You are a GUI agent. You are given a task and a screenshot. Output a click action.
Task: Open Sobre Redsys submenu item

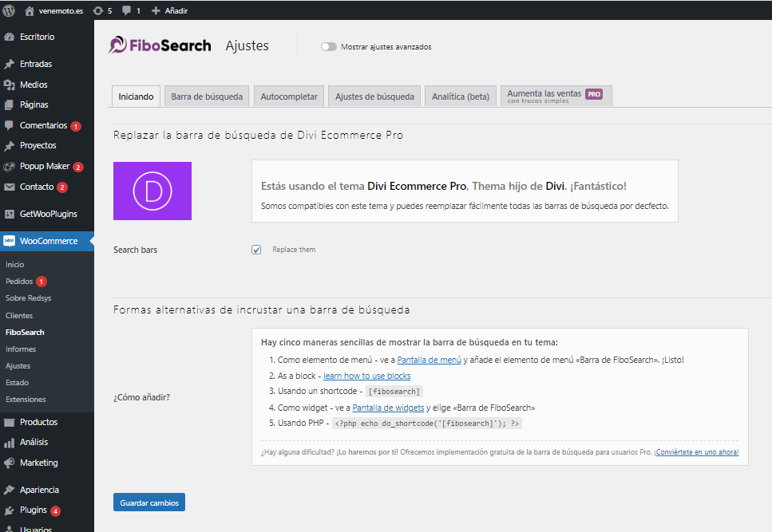[x=29, y=298]
